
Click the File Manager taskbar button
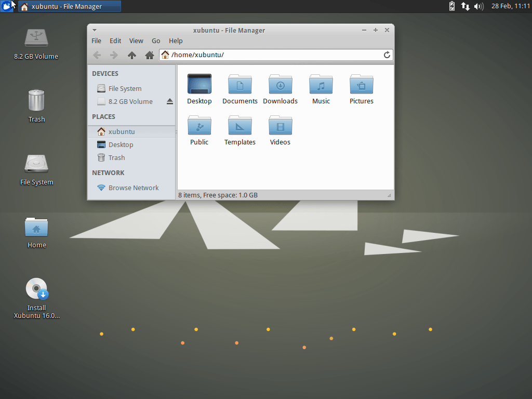[x=70, y=6]
